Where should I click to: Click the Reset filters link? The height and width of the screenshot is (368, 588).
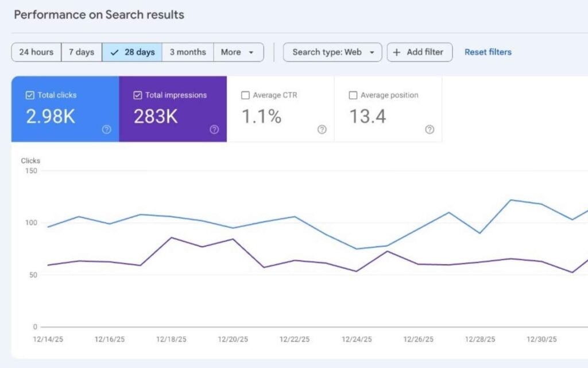488,52
